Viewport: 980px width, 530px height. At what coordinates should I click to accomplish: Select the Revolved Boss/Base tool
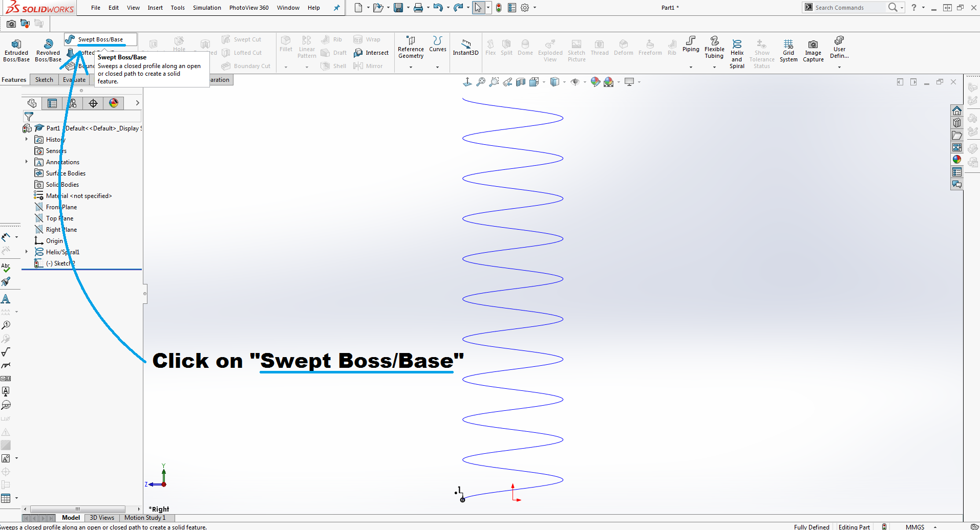48,50
